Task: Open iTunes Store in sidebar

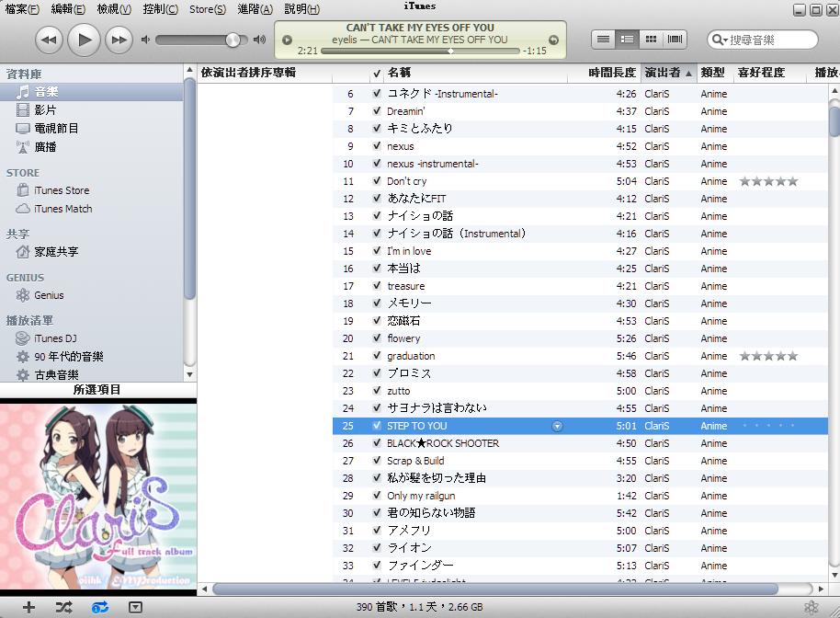Action: [x=62, y=190]
